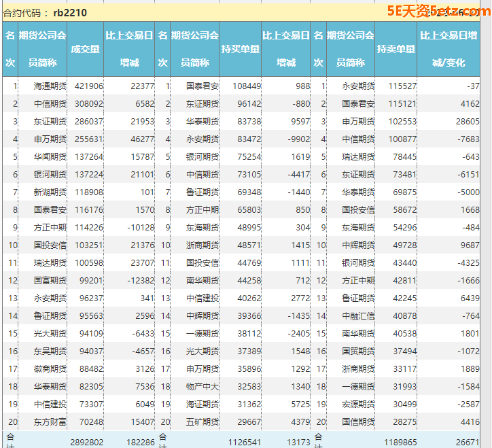The image size is (492, 448).
Task: Click total long change 13173
Action: pos(298,443)
